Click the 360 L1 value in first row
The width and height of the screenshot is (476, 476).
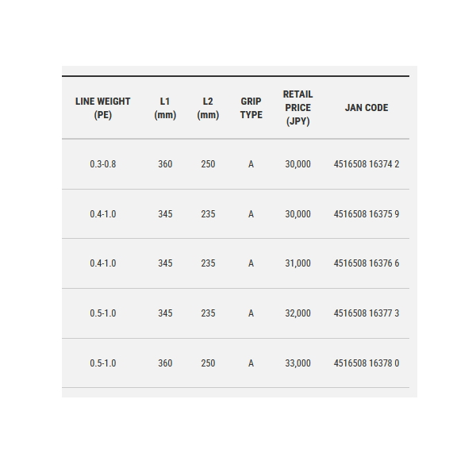pos(165,164)
